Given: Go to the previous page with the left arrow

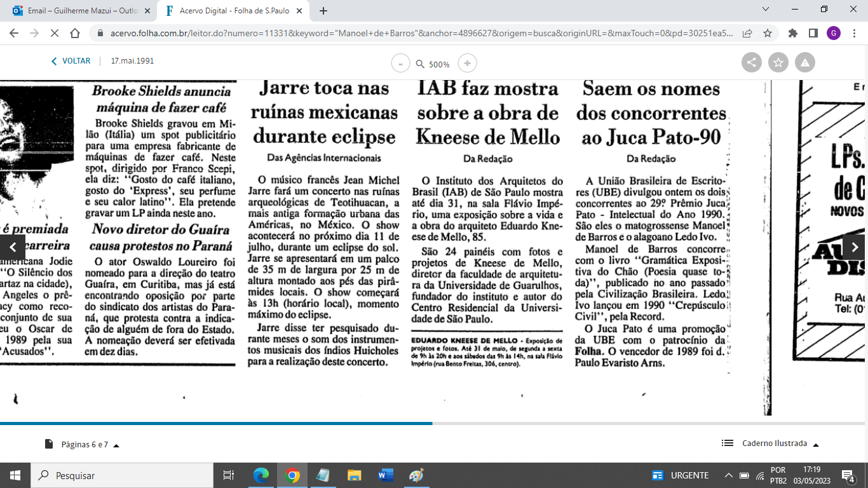Looking at the screenshot, I should 13,247.
